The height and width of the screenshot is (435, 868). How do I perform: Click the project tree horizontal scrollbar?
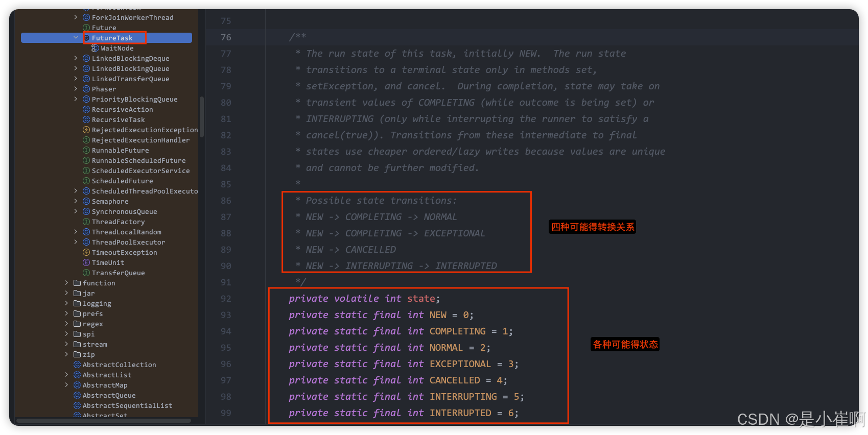(x=104, y=421)
